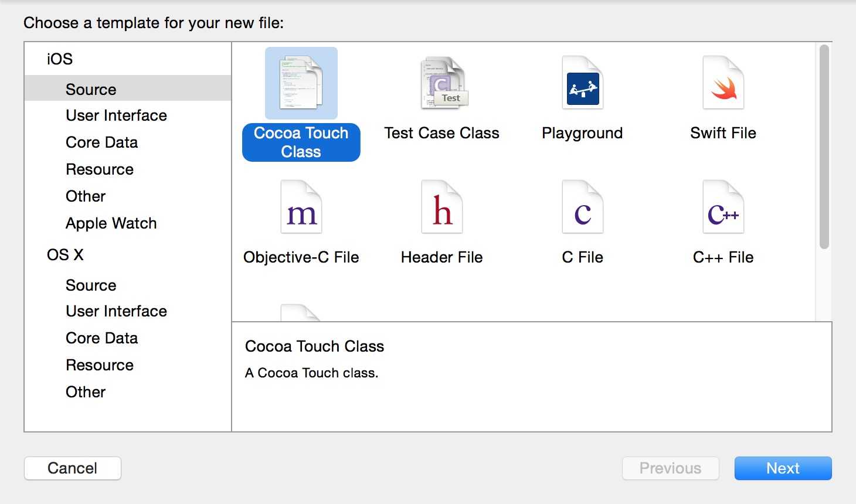856x504 pixels.
Task: Click the Cocoa Touch Class label
Action: pyautogui.click(x=301, y=142)
